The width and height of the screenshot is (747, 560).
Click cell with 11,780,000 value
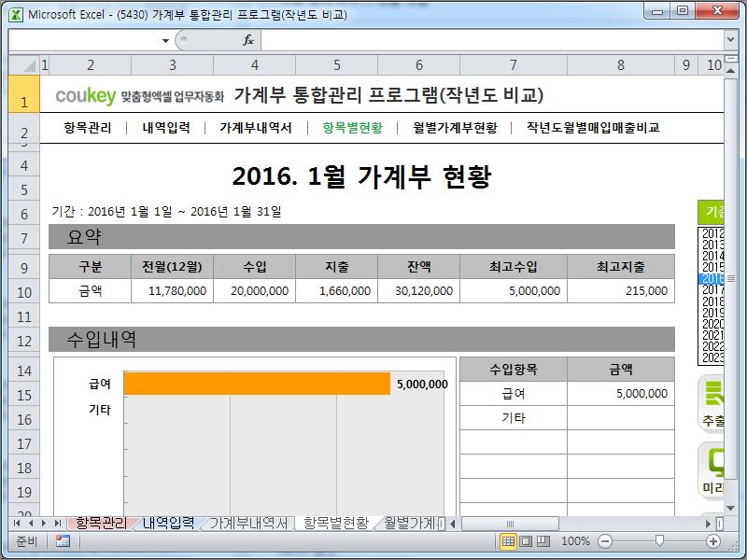click(x=173, y=291)
